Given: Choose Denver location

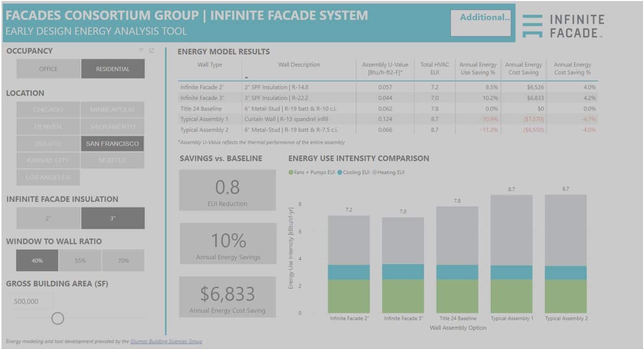Looking at the screenshot, I should pyautogui.click(x=48, y=127).
